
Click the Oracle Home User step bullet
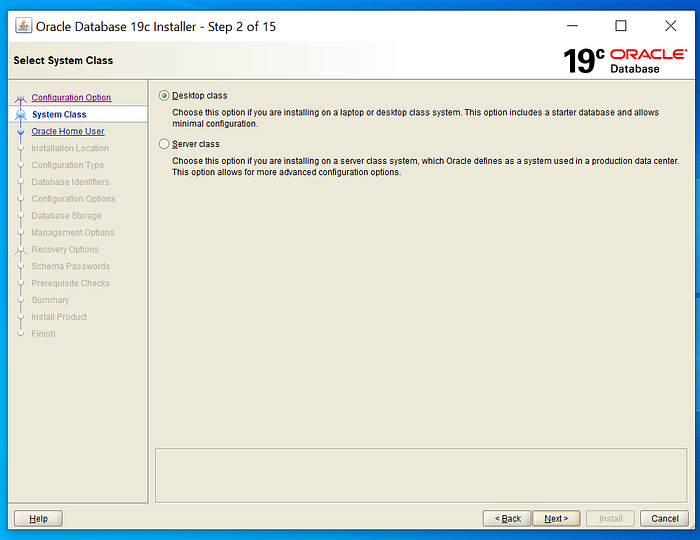[21, 132]
